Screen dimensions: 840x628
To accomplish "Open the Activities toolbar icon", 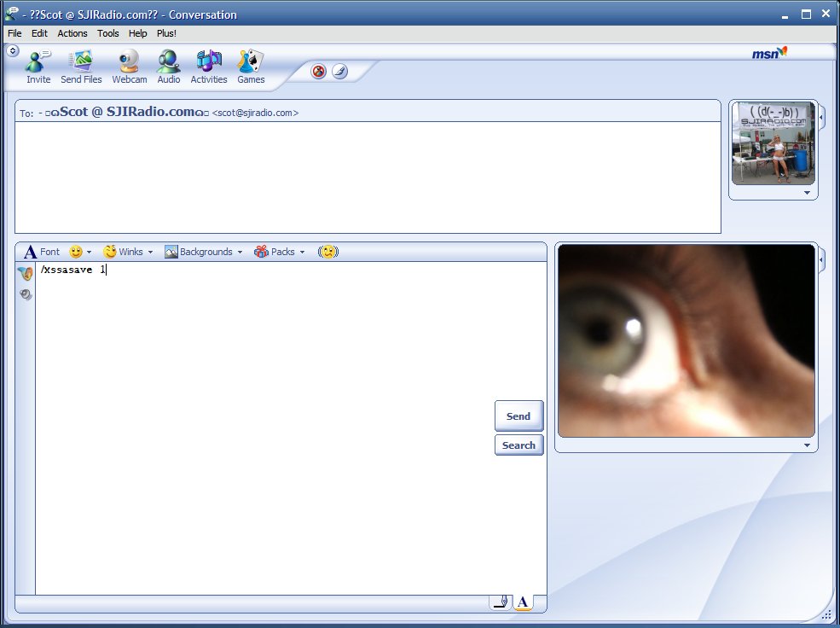I will [208, 67].
